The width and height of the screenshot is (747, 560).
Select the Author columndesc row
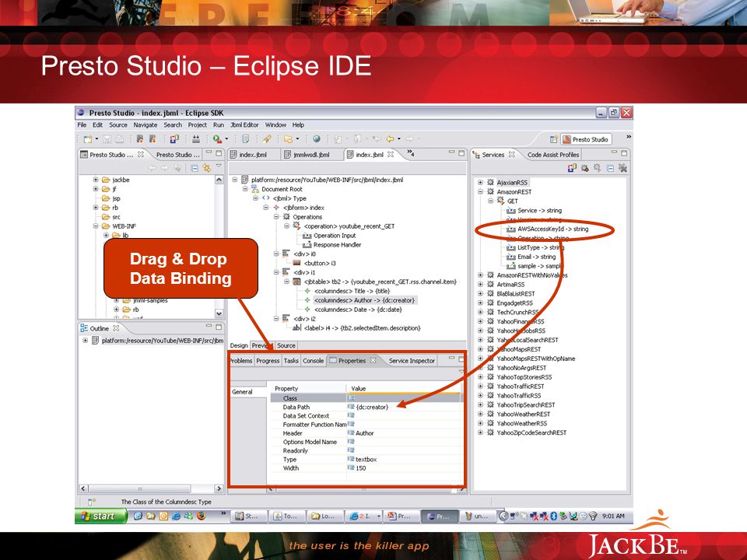[364, 300]
